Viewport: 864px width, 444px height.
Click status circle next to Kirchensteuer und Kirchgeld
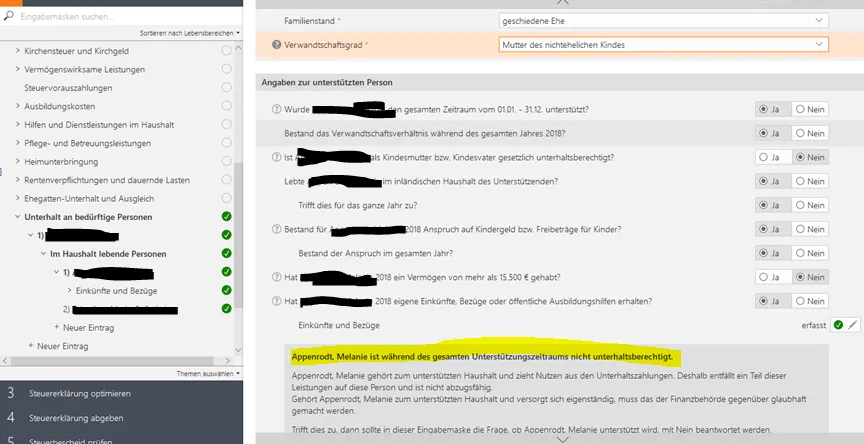(x=227, y=50)
